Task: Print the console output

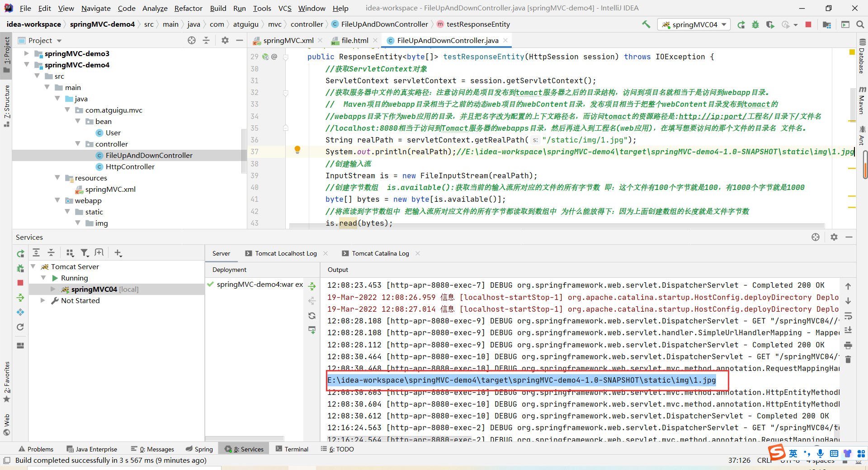Action: (x=848, y=345)
